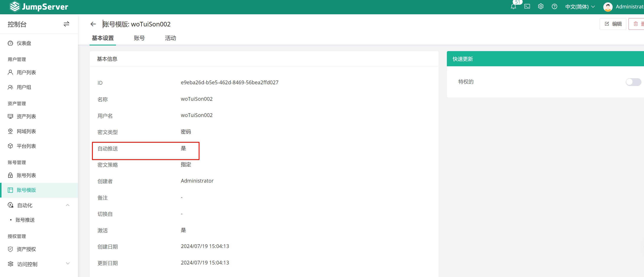Toggle the 特权的 switch
This screenshot has width=644, height=277.
(x=633, y=82)
